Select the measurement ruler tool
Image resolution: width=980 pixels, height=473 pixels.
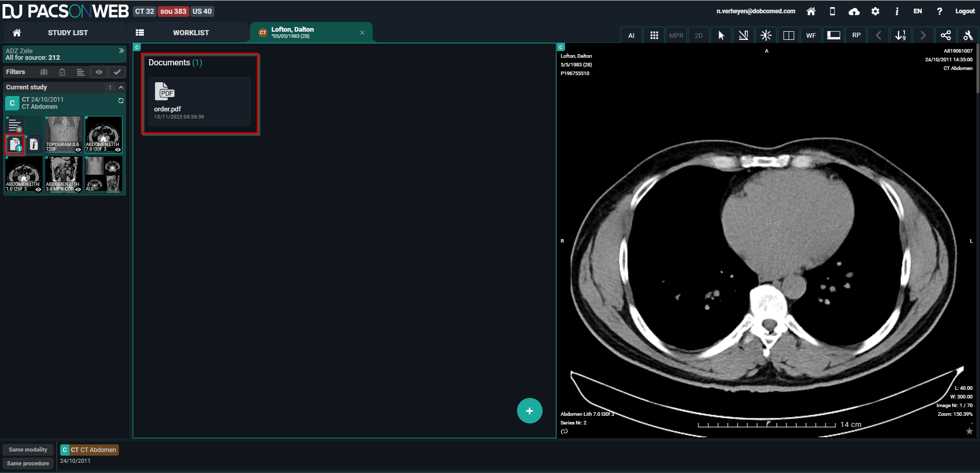coord(743,35)
